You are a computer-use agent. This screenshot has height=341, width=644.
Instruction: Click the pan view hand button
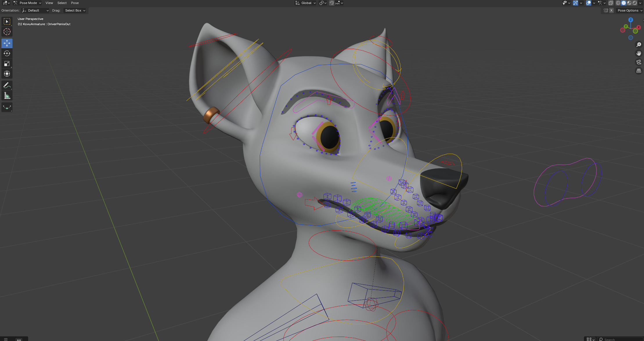pos(639,53)
